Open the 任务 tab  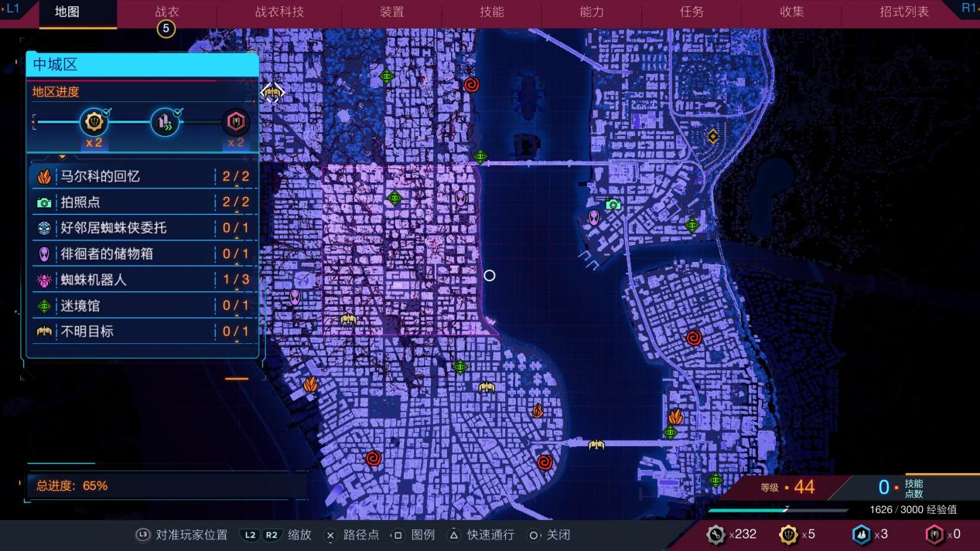[691, 12]
